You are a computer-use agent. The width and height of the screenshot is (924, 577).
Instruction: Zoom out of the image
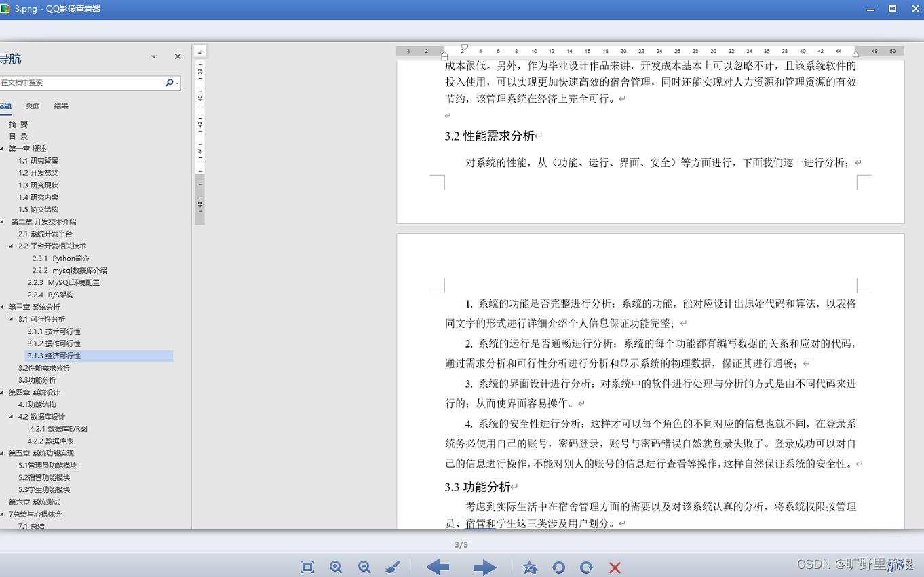(x=364, y=567)
